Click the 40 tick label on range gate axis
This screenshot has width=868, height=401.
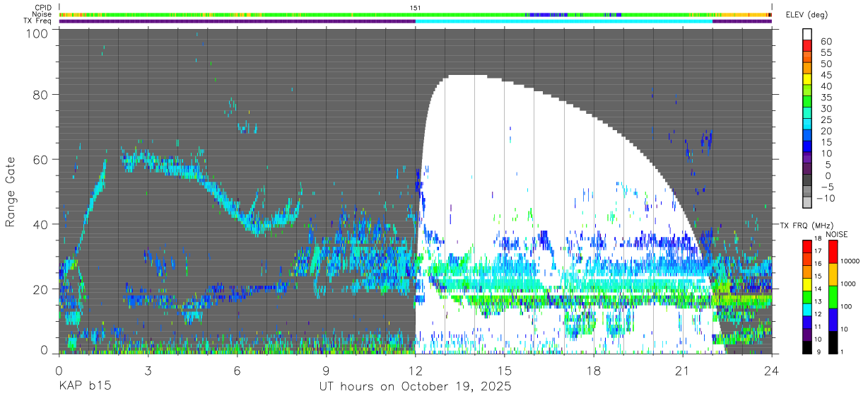(41, 224)
